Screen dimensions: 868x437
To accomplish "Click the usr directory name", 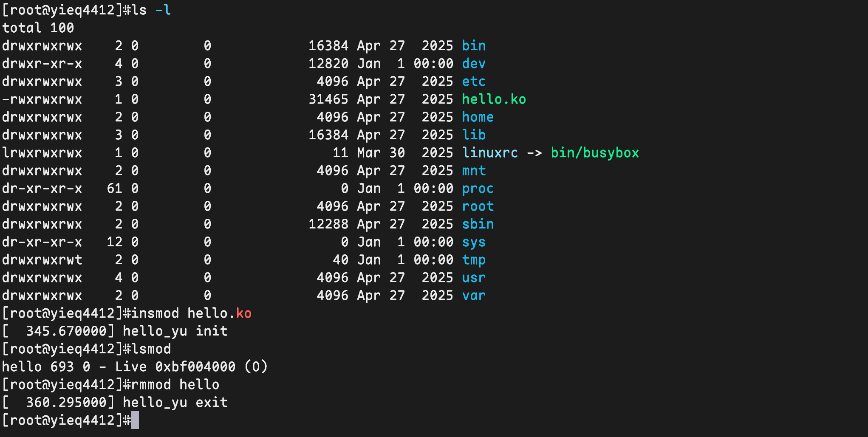I will [x=474, y=278].
